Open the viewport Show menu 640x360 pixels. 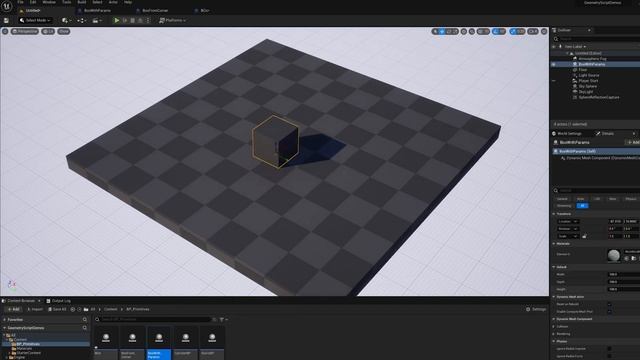[64, 31]
